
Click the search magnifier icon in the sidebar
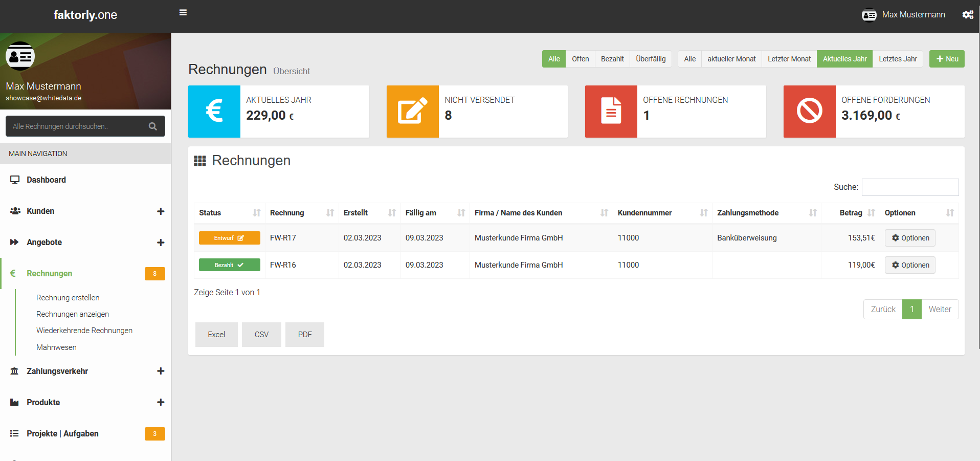point(152,126)
